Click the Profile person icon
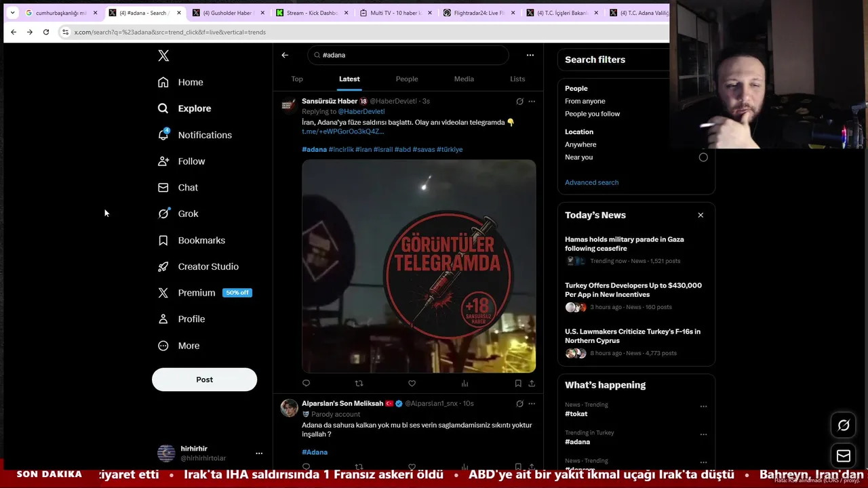Screen dimensions: 868x488 (x=163, y=319)
